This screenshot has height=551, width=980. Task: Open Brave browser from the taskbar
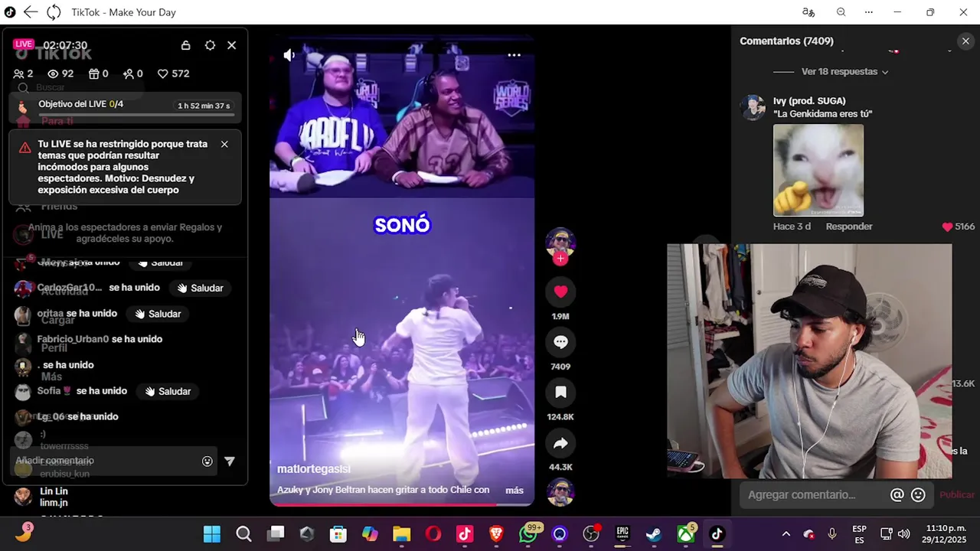click(x=496, y=534)
